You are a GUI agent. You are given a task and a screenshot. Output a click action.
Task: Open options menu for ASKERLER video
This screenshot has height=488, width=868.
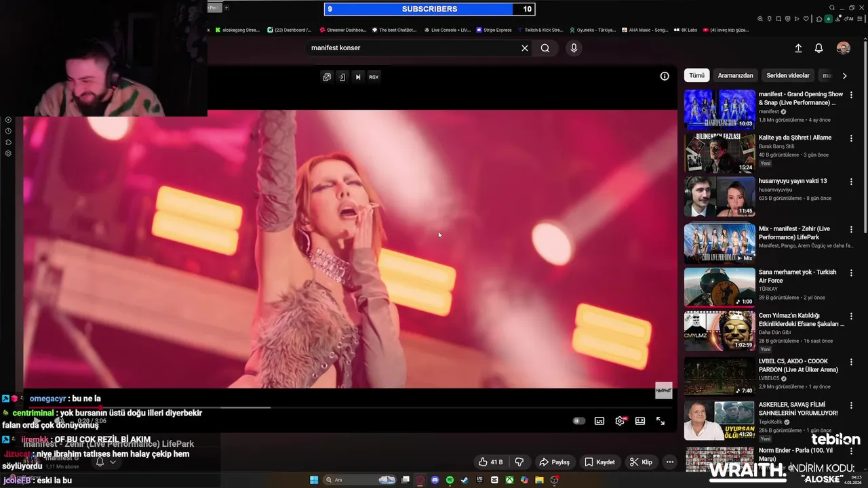tap(851, 405)
